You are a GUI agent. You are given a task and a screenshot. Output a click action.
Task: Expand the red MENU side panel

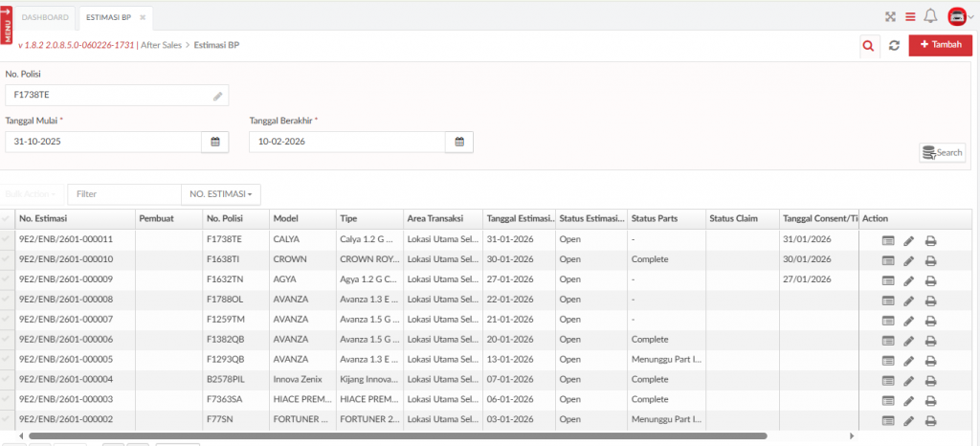[x=7, y=21]
